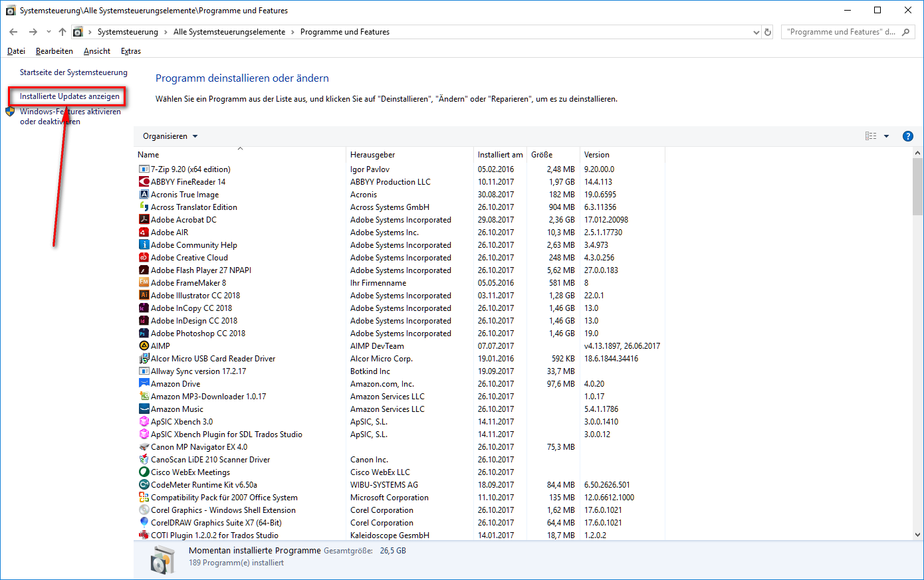Open the view options dropdown arrow
Viewport: 924px width, 580px height.
(x=886, y=136)
